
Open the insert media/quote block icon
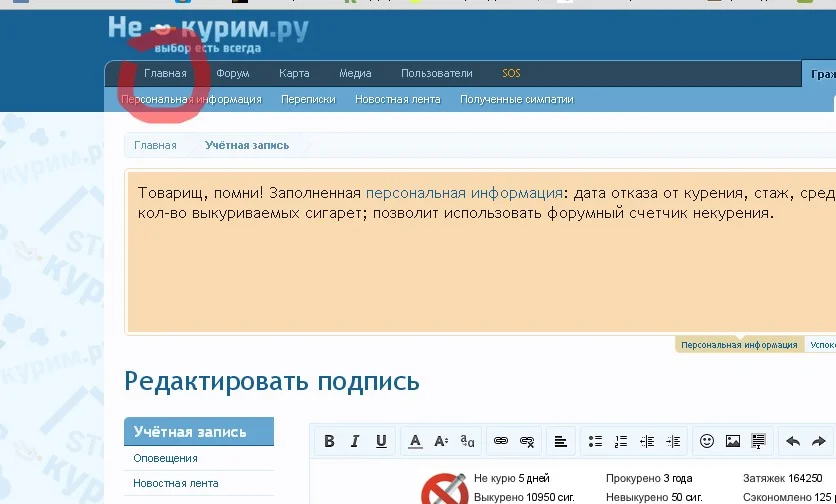click(x=758, y=441)
